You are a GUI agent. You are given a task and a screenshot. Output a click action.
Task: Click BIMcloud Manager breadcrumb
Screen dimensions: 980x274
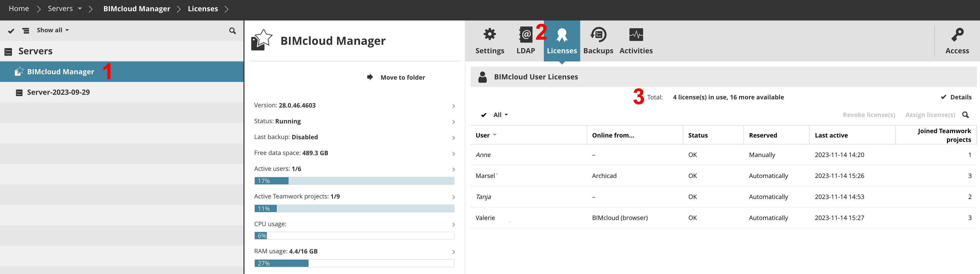(x=137, y=9)
